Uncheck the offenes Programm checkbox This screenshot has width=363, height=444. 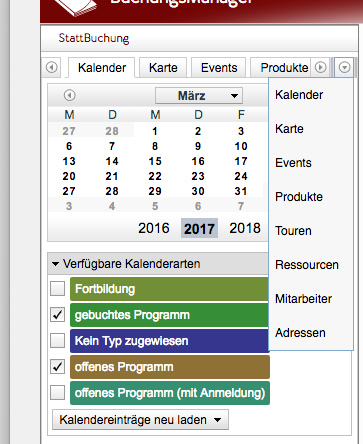coord(57,367)
